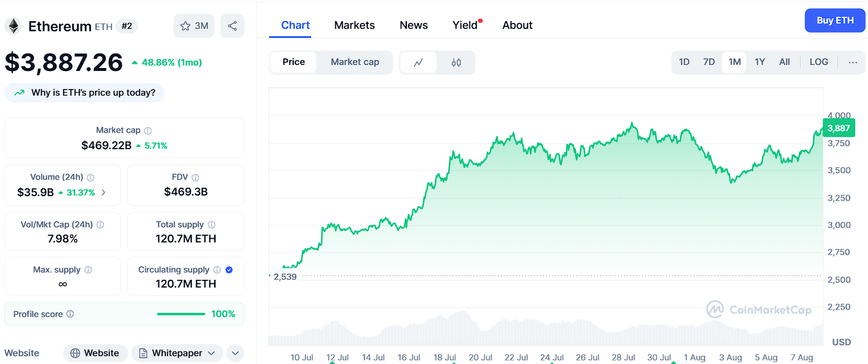Screen dimensions: 868x364
Task: Add Ethereum to watchlist via star
Action: (194, 26)
